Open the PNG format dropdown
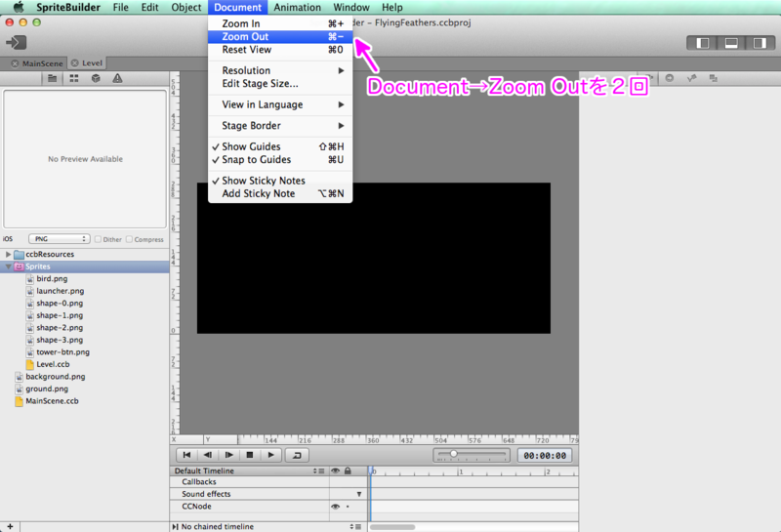 tap(60, 239)
